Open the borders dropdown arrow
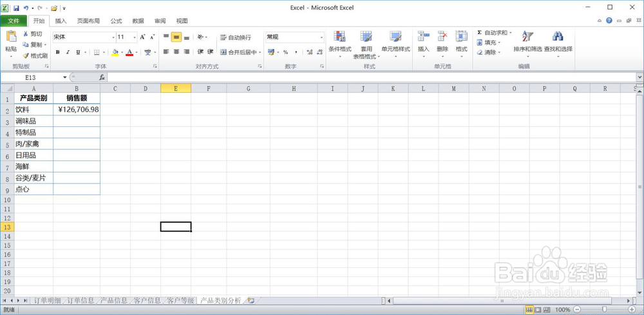644x315 pixels. (104, 53)
